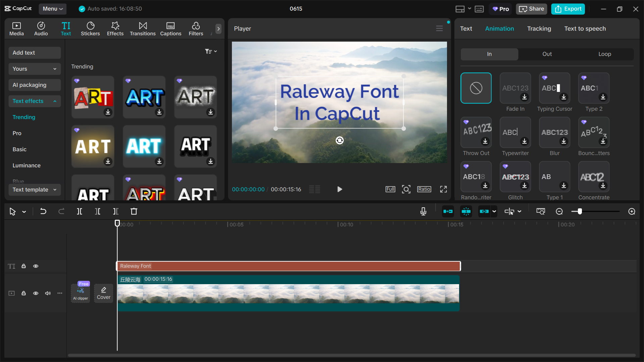Open the Transitions panel
This screenshot has height=362, width=644.
[x=143, y=29]
